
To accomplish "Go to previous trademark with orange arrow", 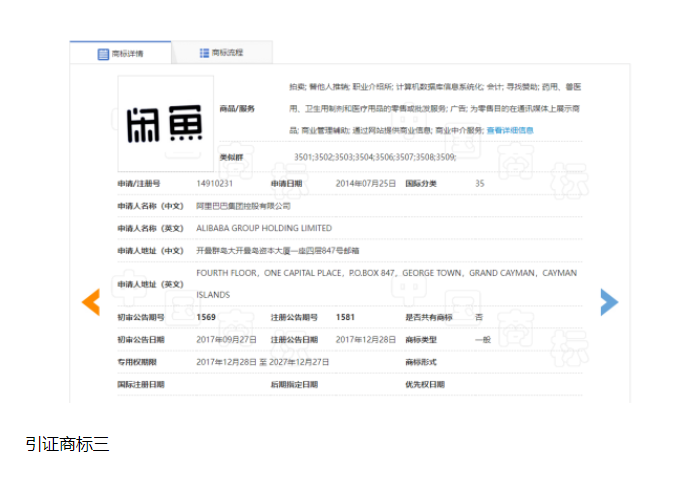I will click(x=91, y=302).
